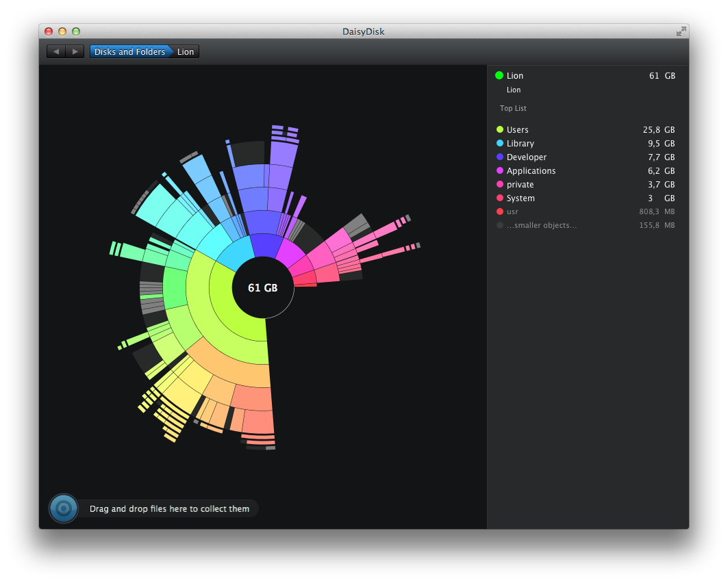Select the smaller objects row

coord(588,225)
